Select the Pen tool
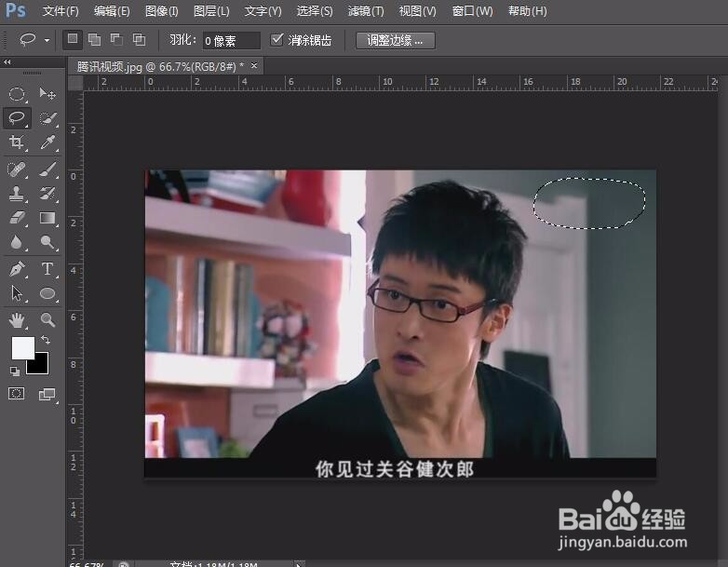This screenshot has width=728, height=567. (x=17, y=269)
